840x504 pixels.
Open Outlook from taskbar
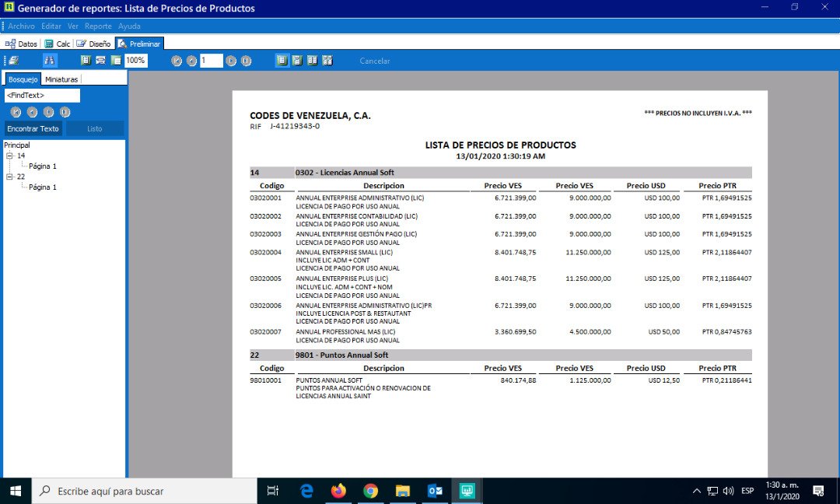435,491
